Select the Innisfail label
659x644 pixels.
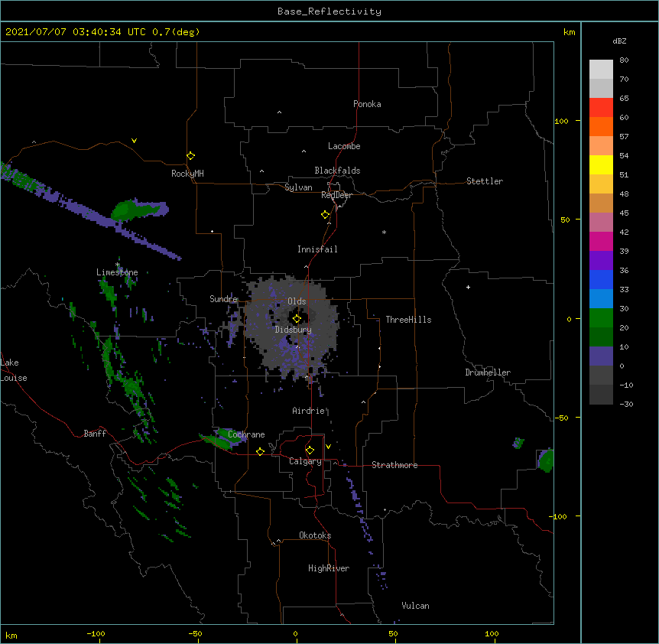tap(317, 249)
